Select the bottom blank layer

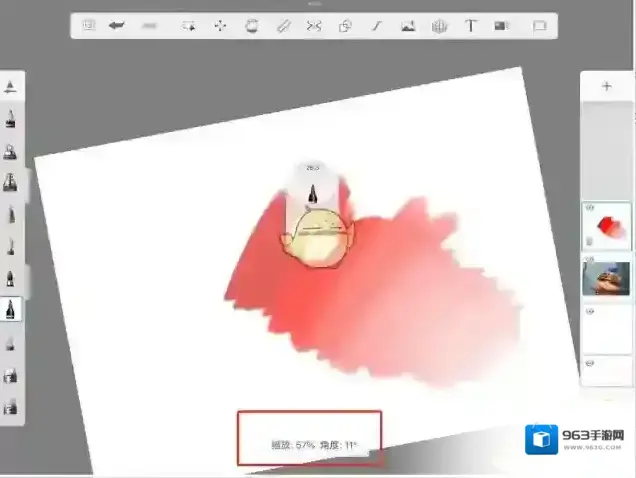click(x=606, y=370)
